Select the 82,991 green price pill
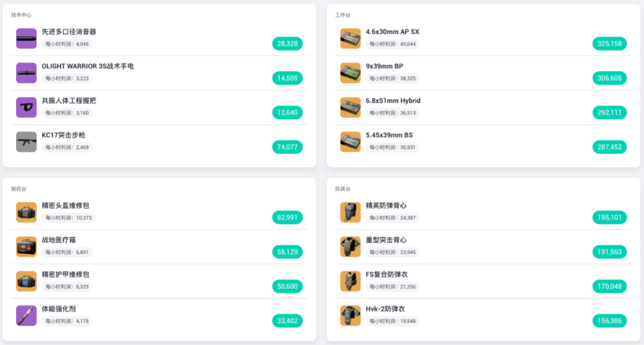644x345 pixels. pos(287,218)
